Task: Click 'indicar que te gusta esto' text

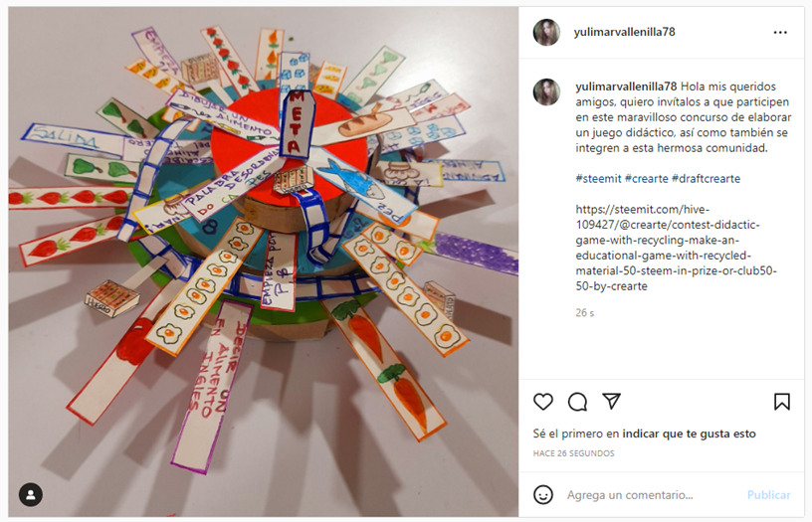Action: pos(690,434)
